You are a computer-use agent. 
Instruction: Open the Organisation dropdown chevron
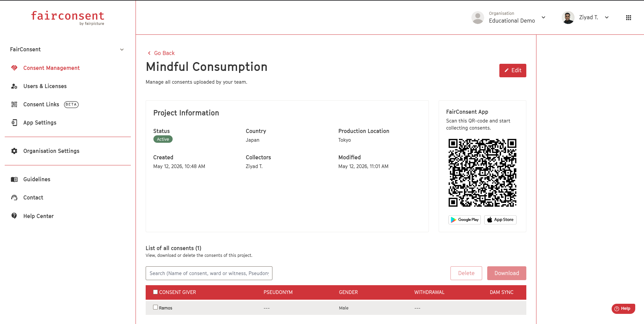coord(544,18)
